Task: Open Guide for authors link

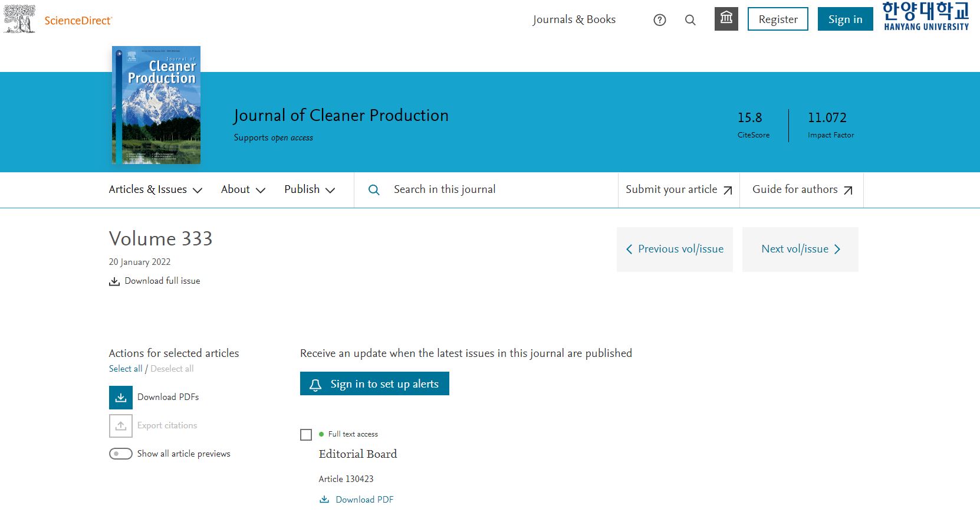Action: (802, 190)
